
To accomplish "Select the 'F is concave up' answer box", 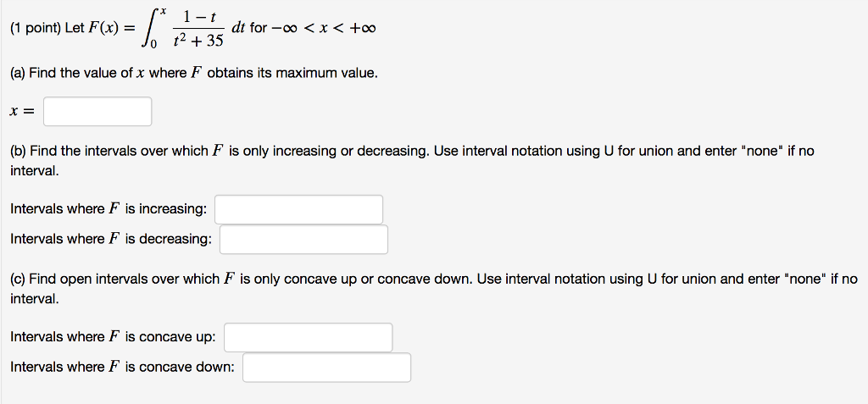I will point(308,337).
